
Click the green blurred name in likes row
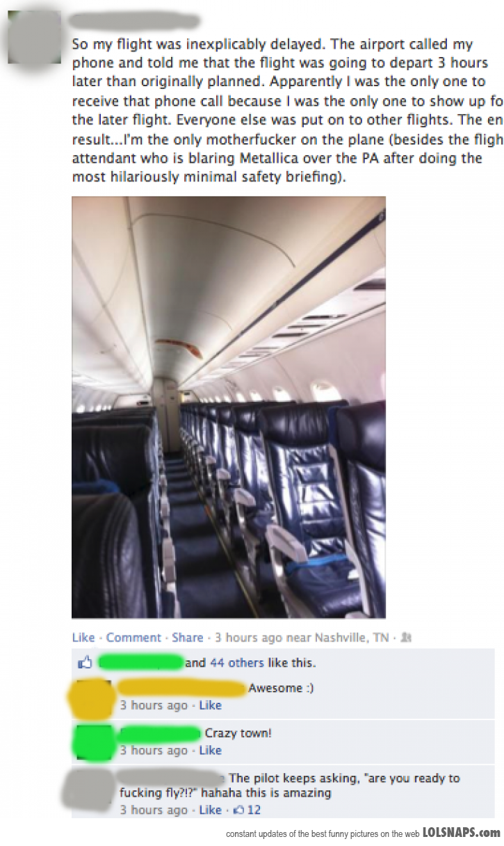point(142,662)
